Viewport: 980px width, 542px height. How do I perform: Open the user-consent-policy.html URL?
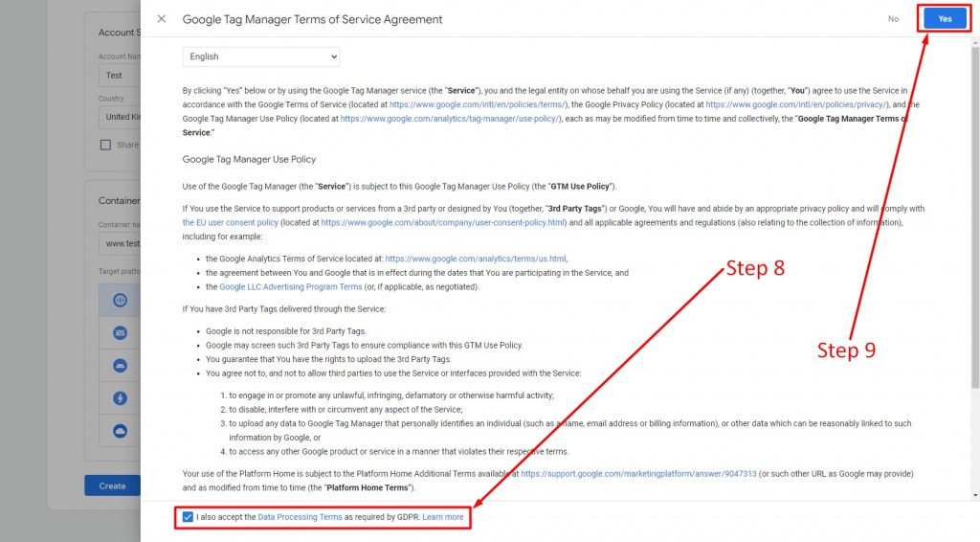[x=443, y=222]
